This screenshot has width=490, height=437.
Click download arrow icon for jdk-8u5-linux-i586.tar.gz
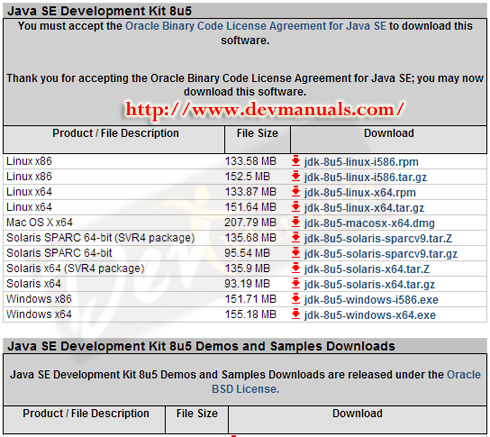pyautogui.click(x=296, y=176)
